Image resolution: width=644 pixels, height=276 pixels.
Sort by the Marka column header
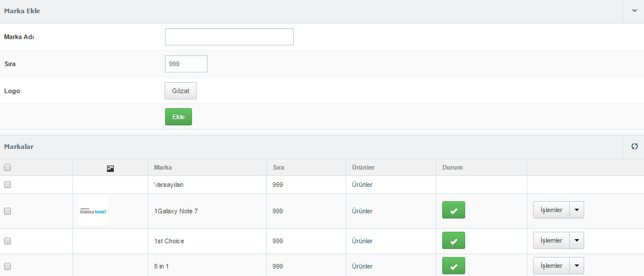point(163,167)
